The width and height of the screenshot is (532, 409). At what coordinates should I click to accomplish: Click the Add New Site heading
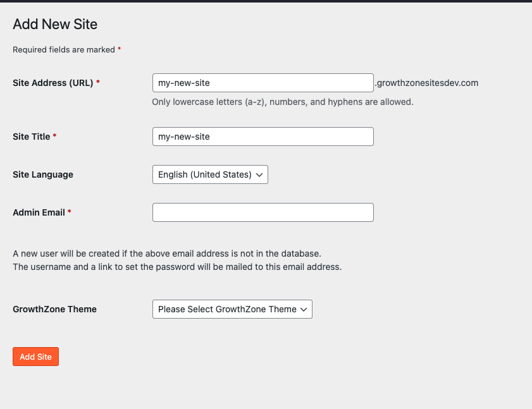point(55,25)
